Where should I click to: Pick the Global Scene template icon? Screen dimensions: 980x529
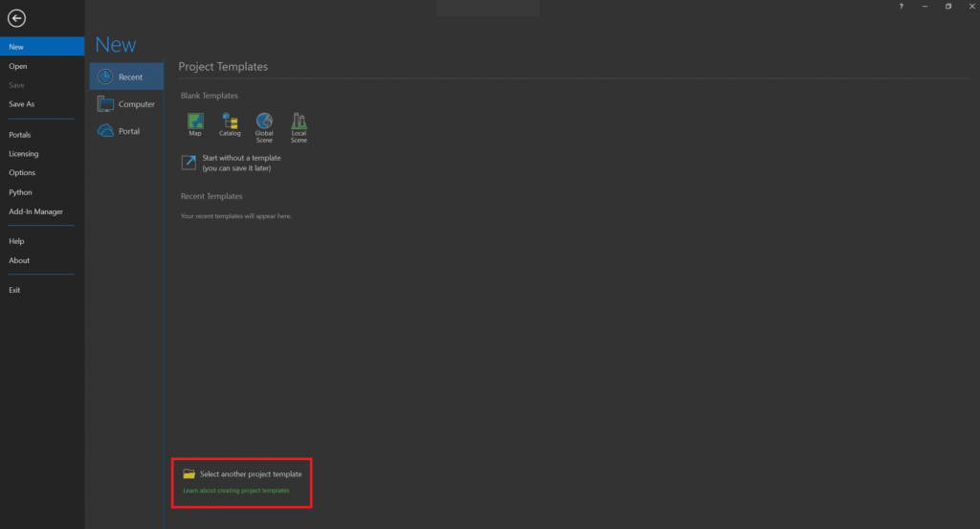pos(264,121)
